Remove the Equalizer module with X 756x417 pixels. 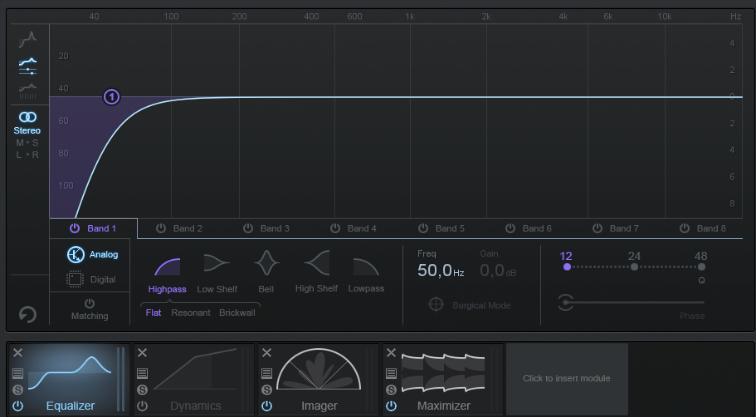click(18, 353)
